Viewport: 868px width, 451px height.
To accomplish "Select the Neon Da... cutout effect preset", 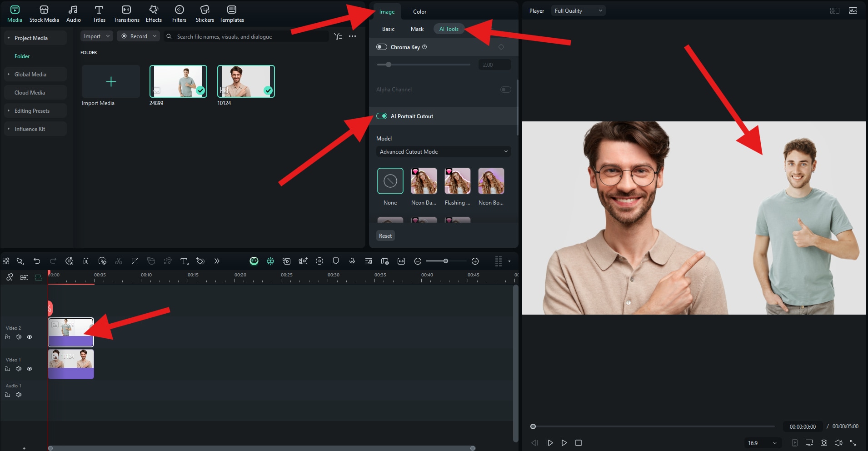I will click(x=424, y=181).
